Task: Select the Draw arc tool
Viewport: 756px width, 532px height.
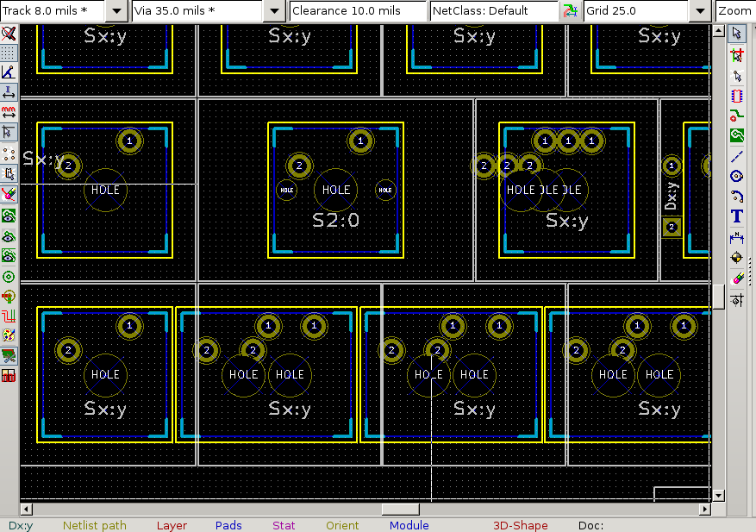Action: coord(737,196)
